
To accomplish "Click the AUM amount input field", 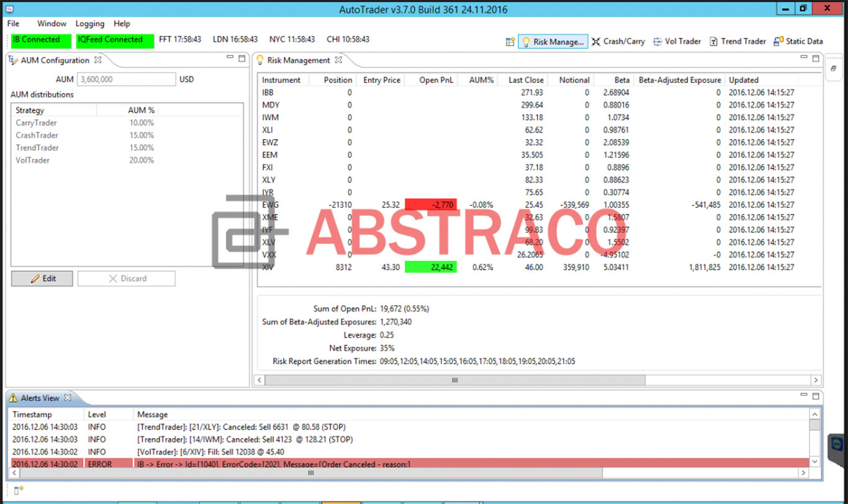I will coord(126,79).
